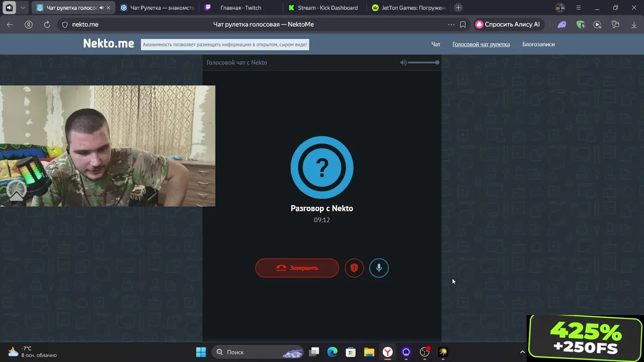Open Microsoft Store from the taskbar
Image resolution: width=644 pixels, height=362 pixels.
click(351, 352)
